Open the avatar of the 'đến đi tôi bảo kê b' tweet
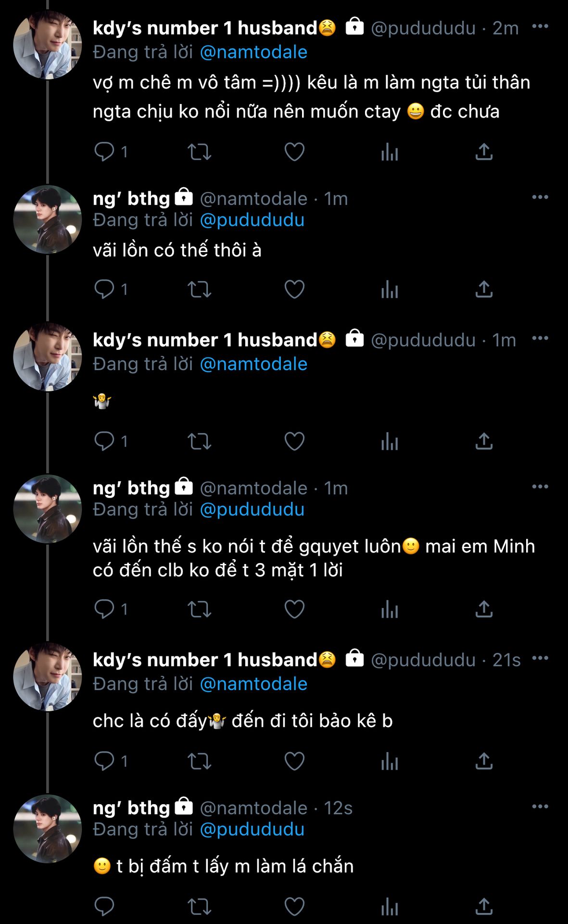Viewport: 568px width, 924px height. tap(47, 676)
